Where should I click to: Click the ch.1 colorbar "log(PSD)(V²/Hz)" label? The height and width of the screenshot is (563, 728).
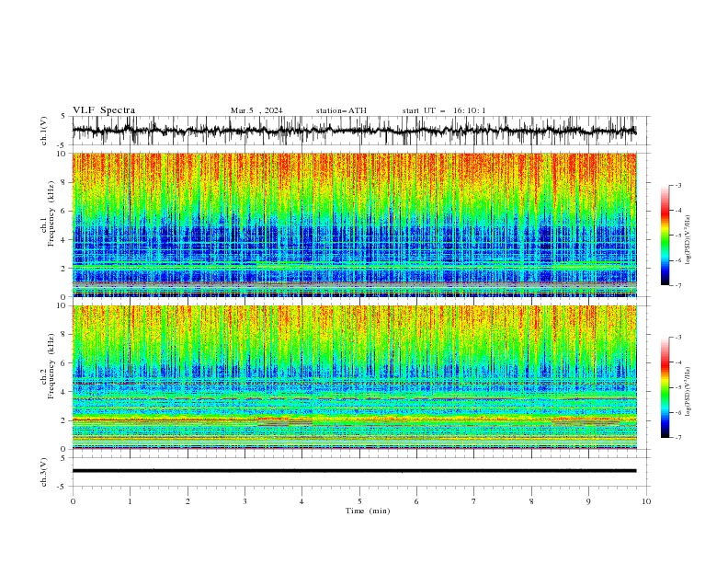688,240
